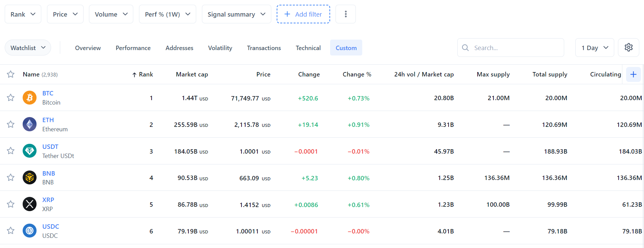The height and width of the screenshot is (248, 644).
Task: Open the XRP symbol link
Action: pos(48,200)
